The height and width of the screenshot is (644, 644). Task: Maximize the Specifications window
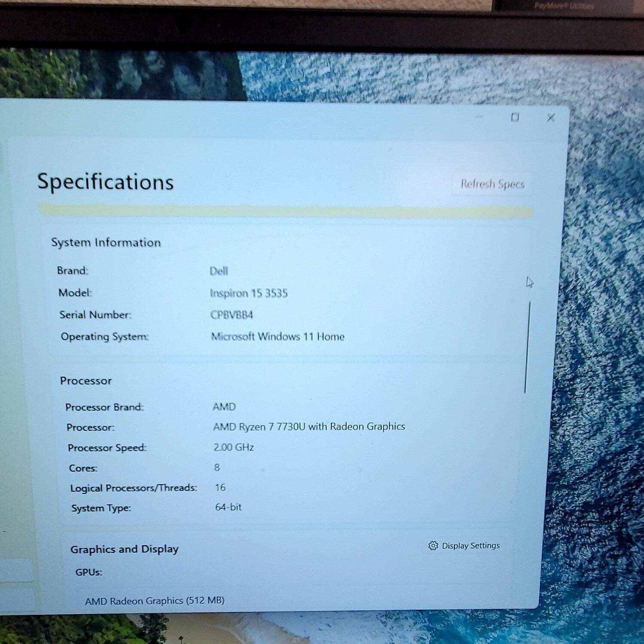515,117
